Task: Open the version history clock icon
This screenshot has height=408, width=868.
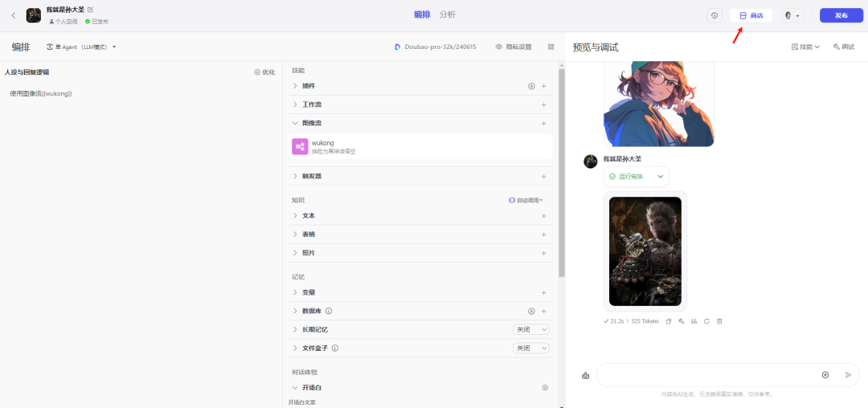Action: point(714,15)
